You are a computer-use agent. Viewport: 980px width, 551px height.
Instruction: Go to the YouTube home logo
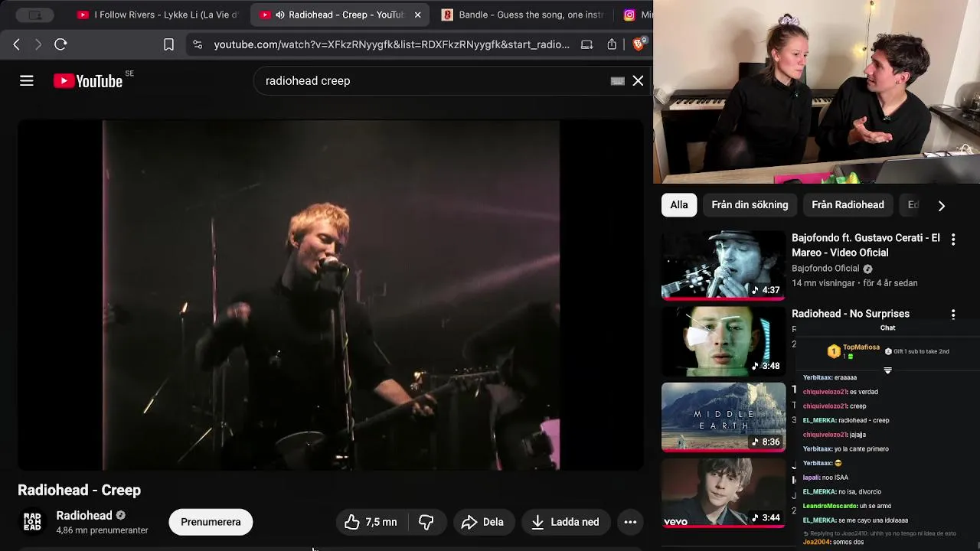88,81
